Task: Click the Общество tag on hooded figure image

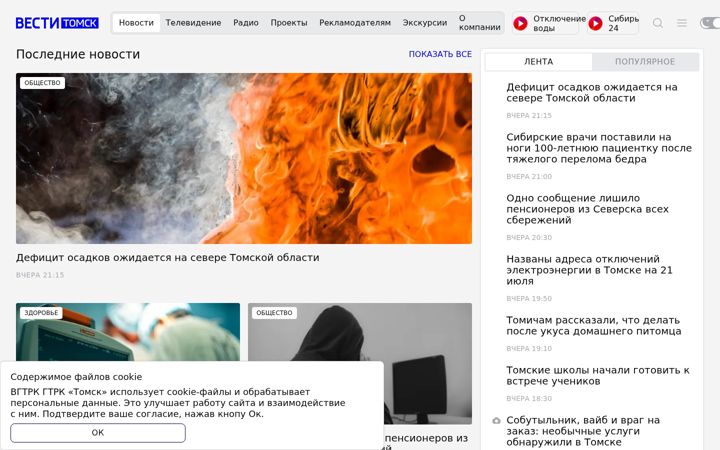Action: 274,313
